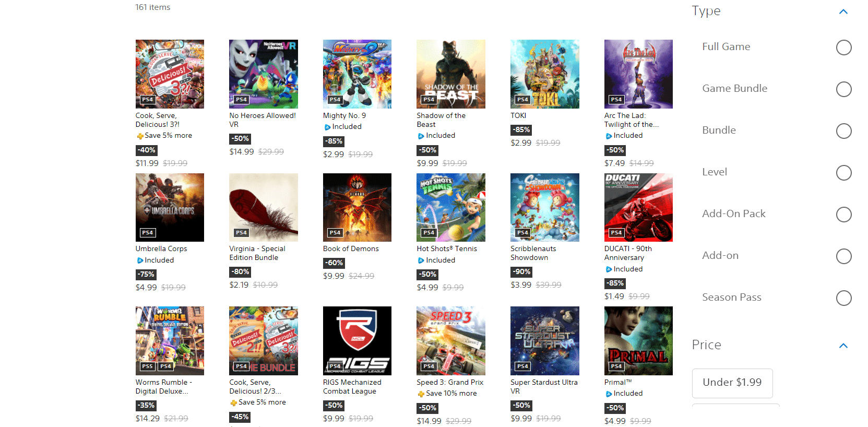This screenshot has width=868, height=427.
Task: Click the -90% discount badge for Scribblenauts Showdown
Action: click(x=521, y=271)
